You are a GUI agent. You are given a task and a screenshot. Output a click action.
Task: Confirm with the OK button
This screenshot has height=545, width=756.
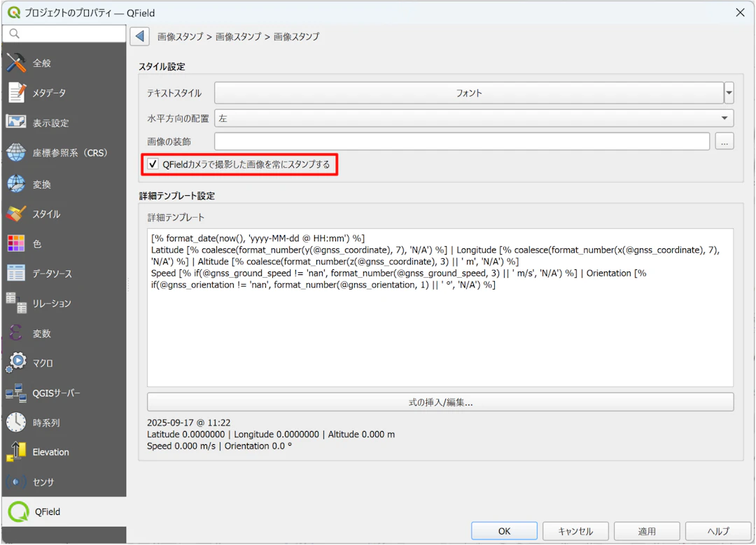click(504, 530)
